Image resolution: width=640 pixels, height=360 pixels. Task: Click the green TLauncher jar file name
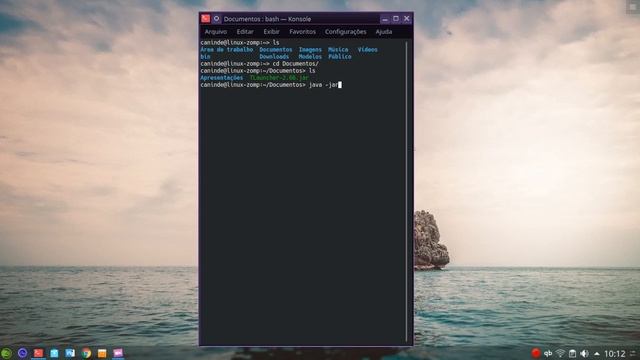pos(279,78)
